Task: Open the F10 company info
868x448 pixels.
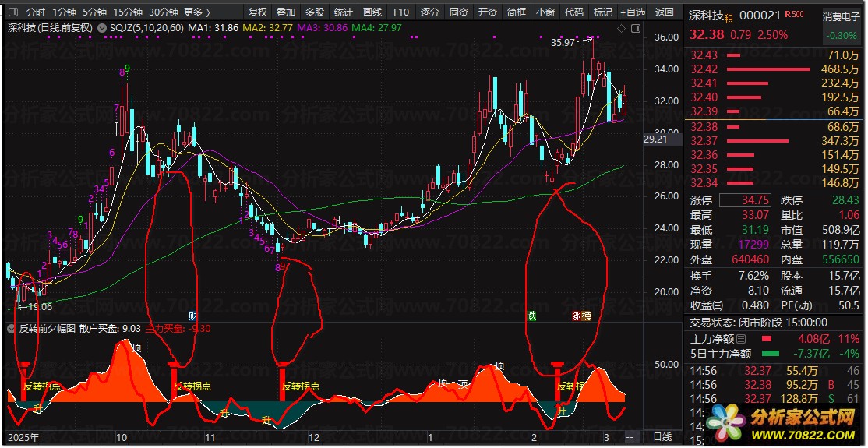Action: click(401, 12)
